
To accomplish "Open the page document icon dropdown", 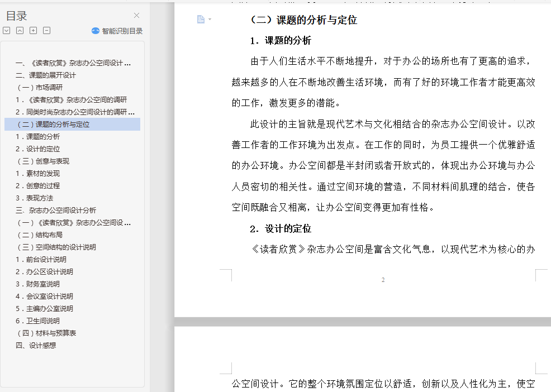I will tap(204, 20).
